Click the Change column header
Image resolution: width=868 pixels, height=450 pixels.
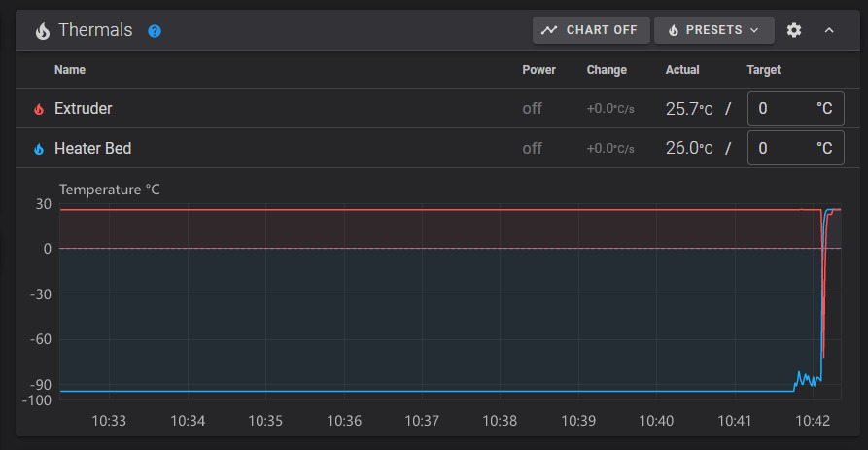pyautogui.click(x=607, y=70)
